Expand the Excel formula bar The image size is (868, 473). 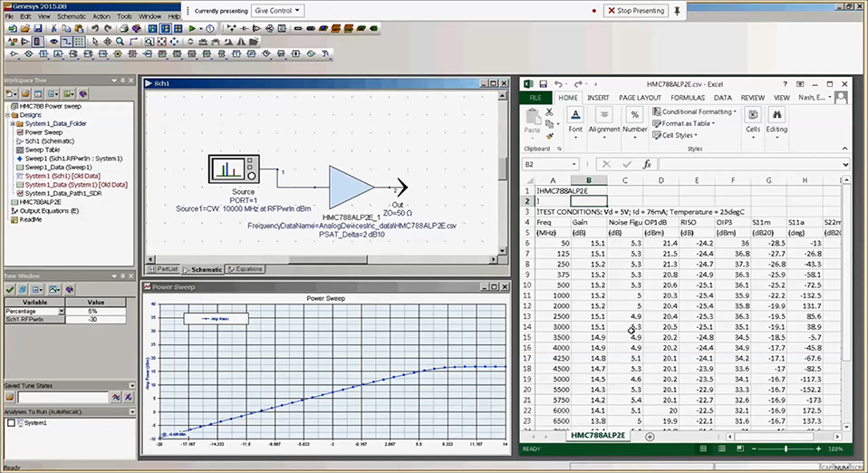844,165
